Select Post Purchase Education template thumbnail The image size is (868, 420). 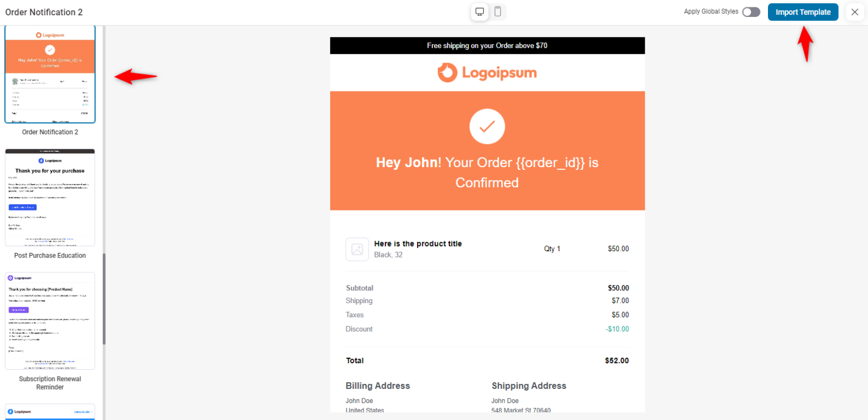50,197
